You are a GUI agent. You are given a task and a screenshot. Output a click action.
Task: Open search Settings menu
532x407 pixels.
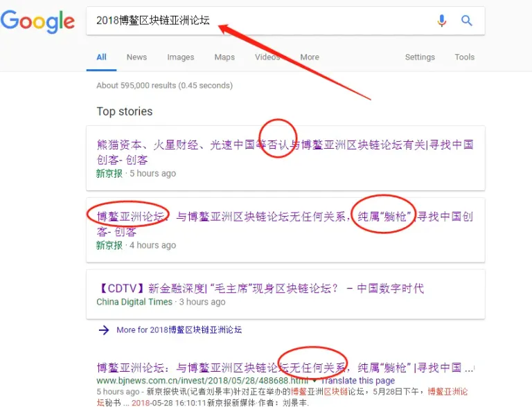coord(420,57)
